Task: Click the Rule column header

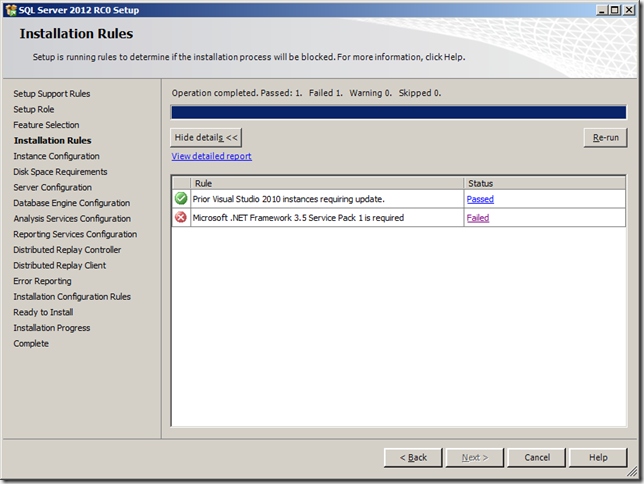Action: pyautogui.click(x=327, y=183)
